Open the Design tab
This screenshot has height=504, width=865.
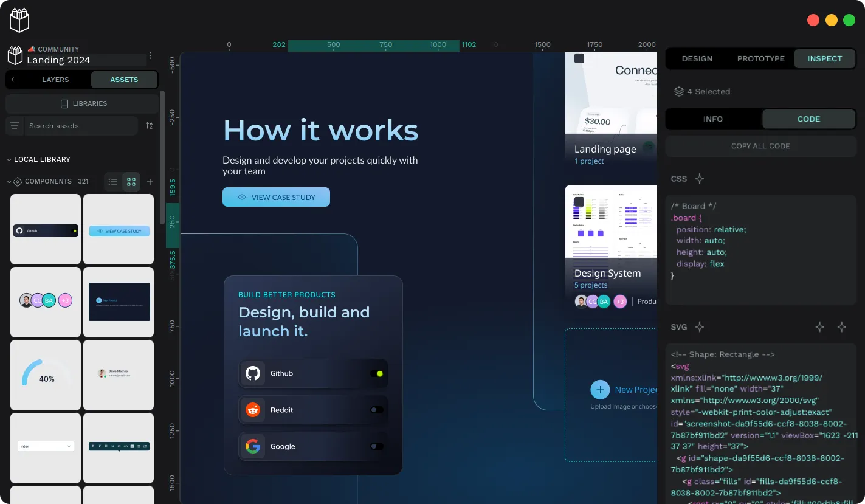click(x=697, y=58)
